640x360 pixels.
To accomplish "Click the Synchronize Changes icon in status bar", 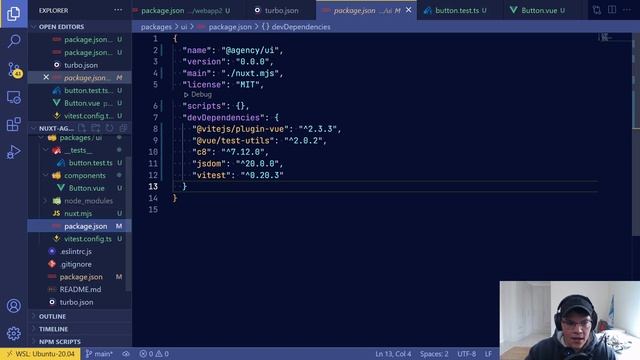I will pyautogui.click(x=126, y=354).
